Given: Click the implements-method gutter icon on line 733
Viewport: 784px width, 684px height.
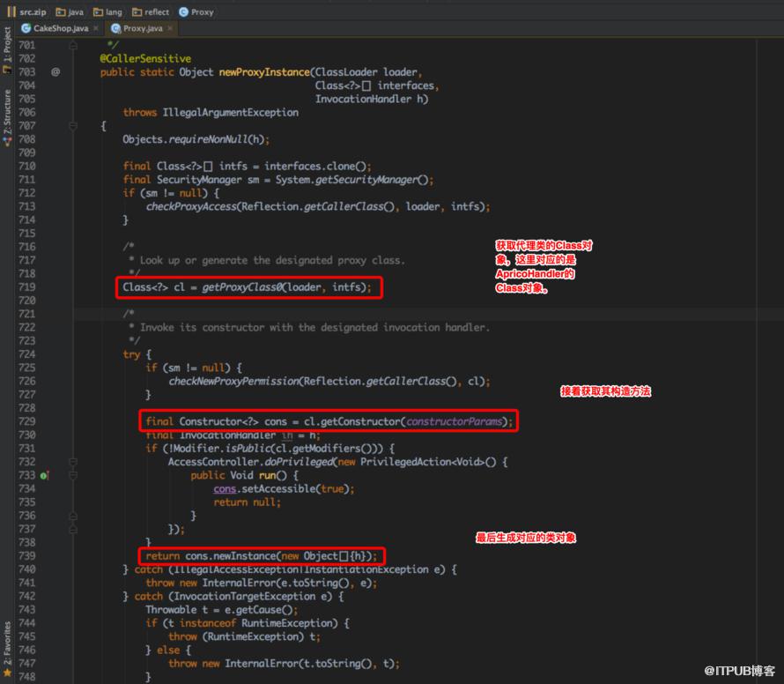Looking at the screenshot, I should [44, 475].
